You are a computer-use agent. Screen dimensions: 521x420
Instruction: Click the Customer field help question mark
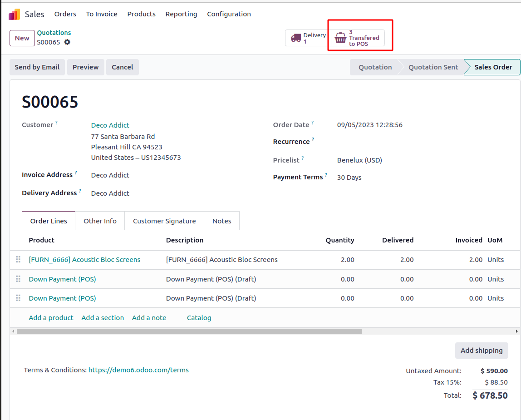click(x=56, y=123)
